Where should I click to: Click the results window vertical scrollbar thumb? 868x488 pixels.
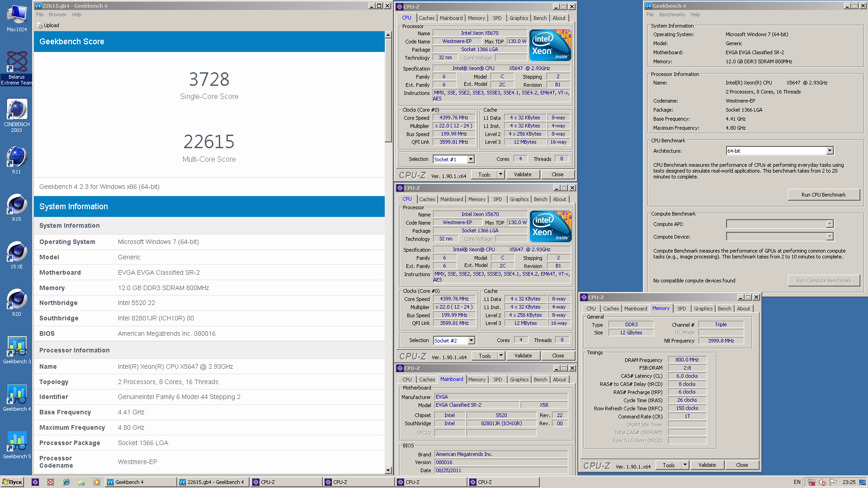[x=388, y=90]
